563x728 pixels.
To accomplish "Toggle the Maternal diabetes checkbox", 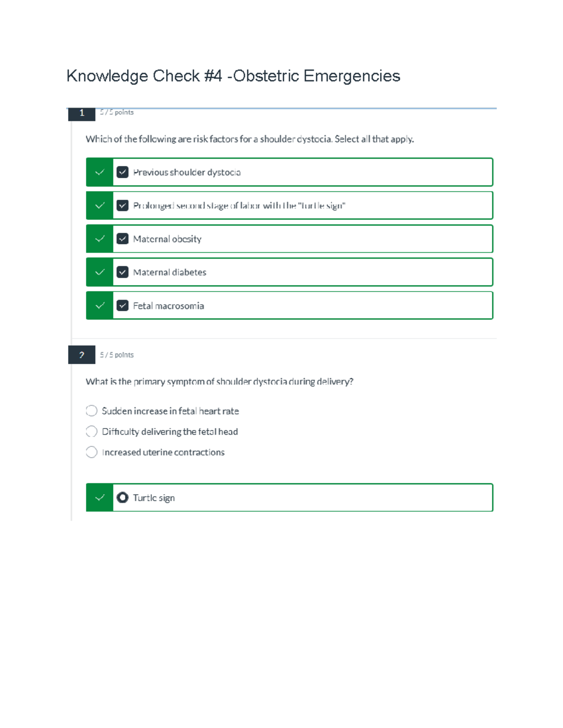I will tap(122, 272).
